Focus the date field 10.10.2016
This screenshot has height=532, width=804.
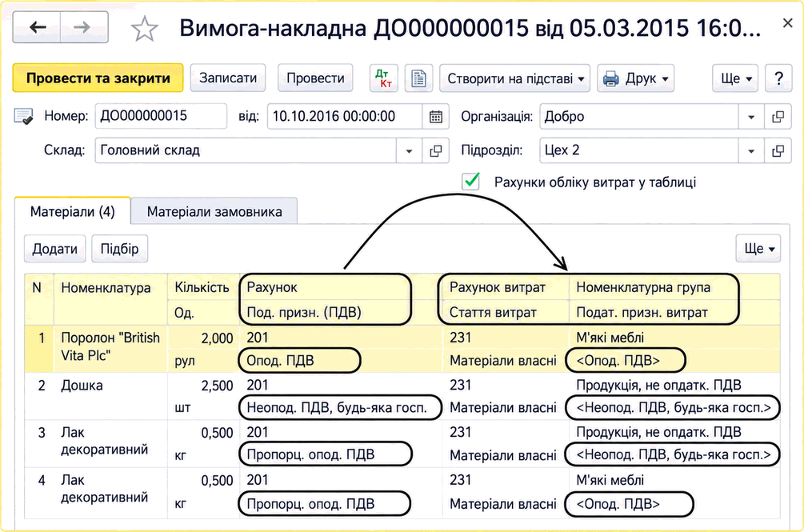click(345, 116)
